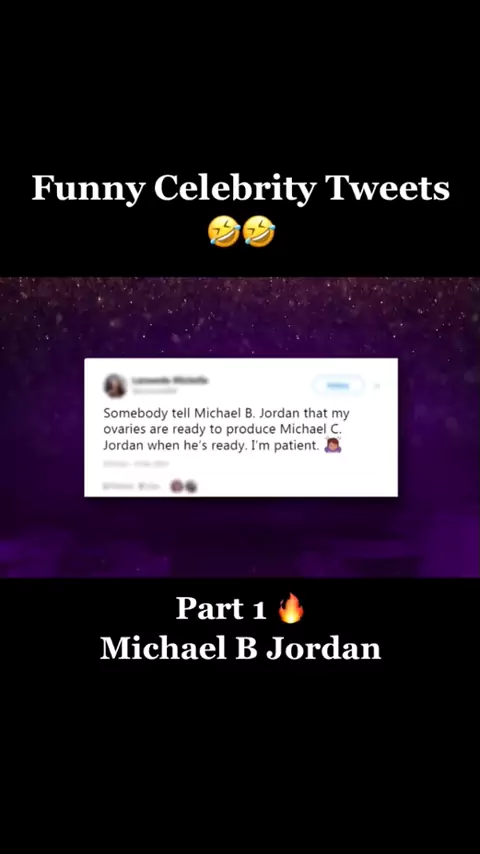Click the first laughing emoji under title

click(224, 231)
